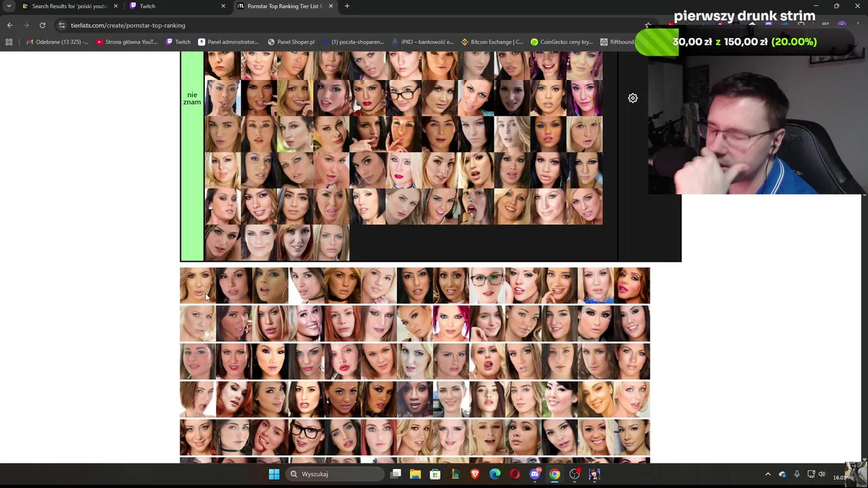The image size is (868, 488).
Task: Click the 'nie znam' tier label
Action: tap(192, 98)
